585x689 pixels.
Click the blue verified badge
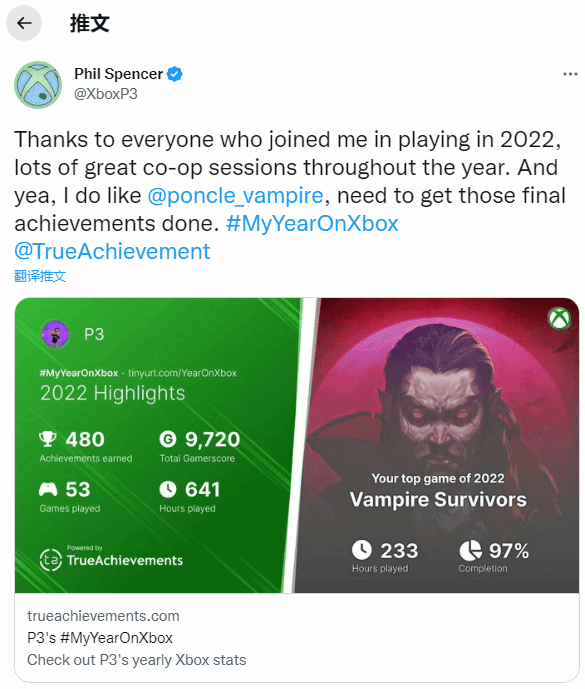[x=175, y=74]
